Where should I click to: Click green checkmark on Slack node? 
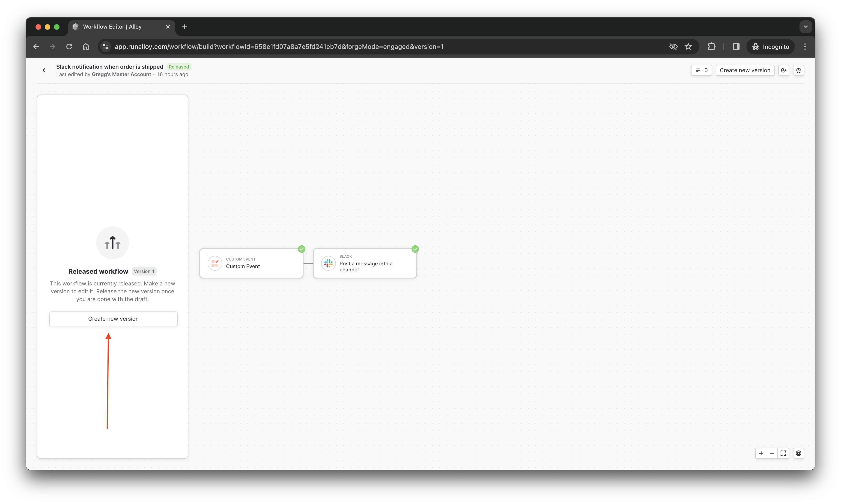coord(415,249)
